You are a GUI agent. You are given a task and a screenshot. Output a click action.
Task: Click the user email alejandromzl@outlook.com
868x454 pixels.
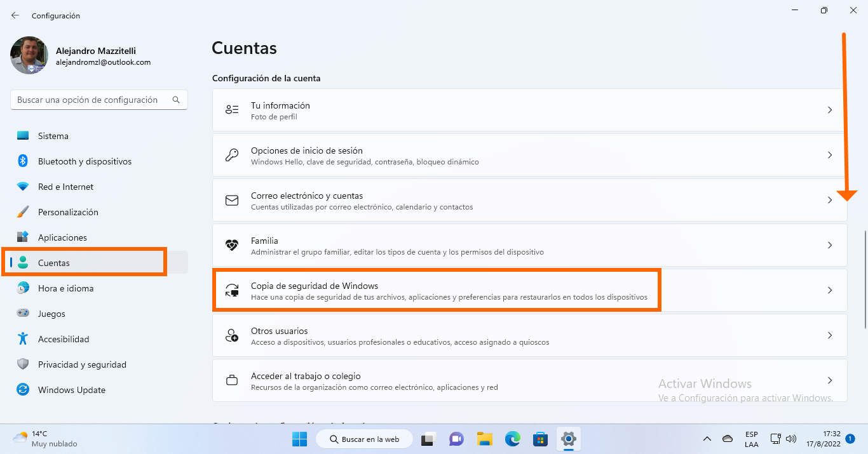(103, 62)
